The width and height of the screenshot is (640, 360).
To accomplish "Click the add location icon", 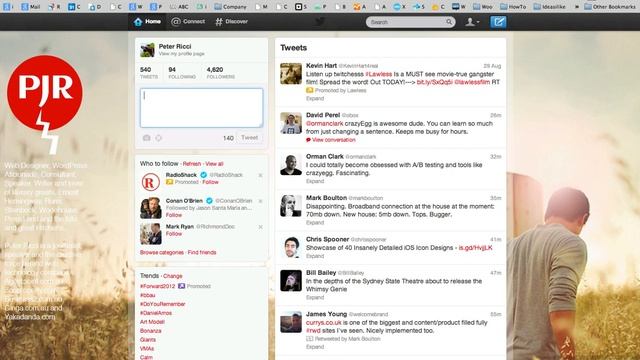I will 158,138.
